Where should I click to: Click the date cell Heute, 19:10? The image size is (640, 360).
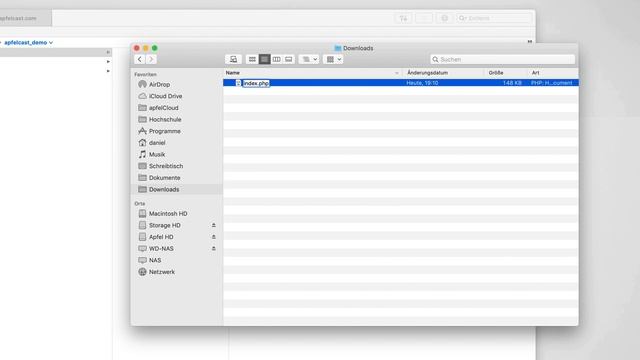(422, 83)
